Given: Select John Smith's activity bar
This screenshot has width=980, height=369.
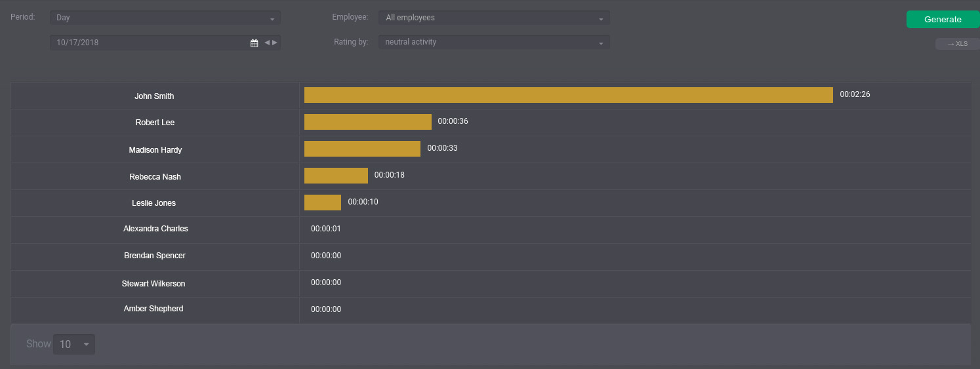Looking at the screenshot, I should [568, 95].
